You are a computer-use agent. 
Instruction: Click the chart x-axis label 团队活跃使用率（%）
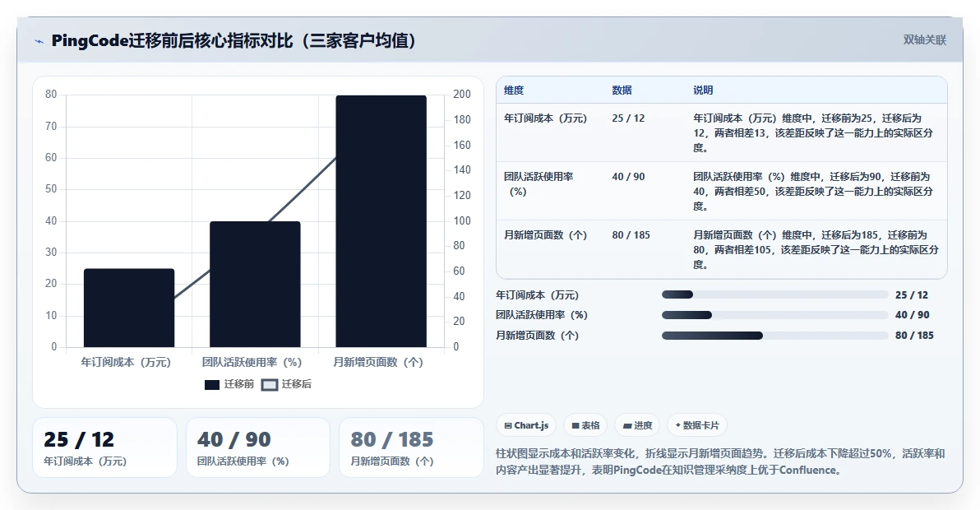tap(252, 363)
